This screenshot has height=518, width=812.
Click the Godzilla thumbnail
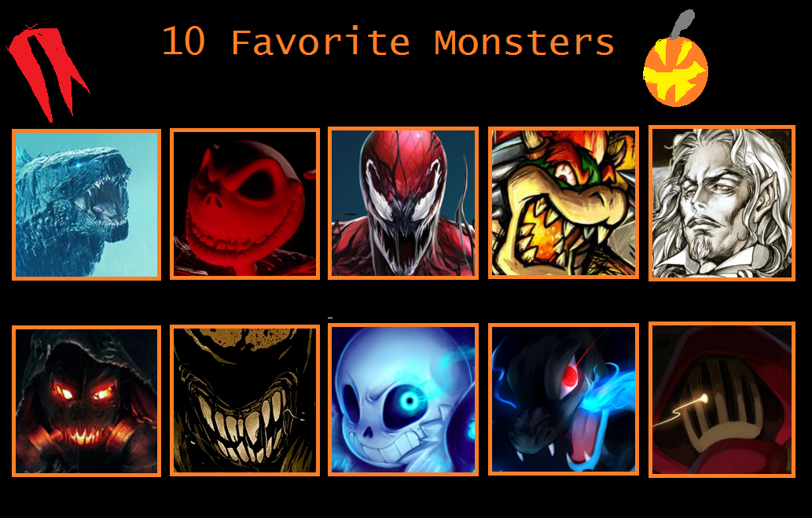(x=86, y=204)
